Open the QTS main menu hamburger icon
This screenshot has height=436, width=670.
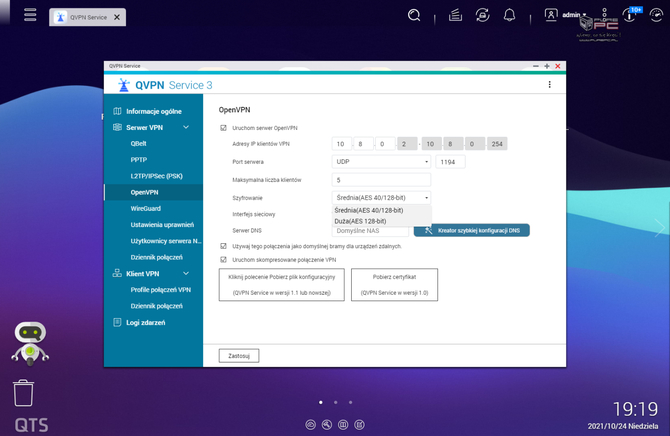[x=30, y=15]
